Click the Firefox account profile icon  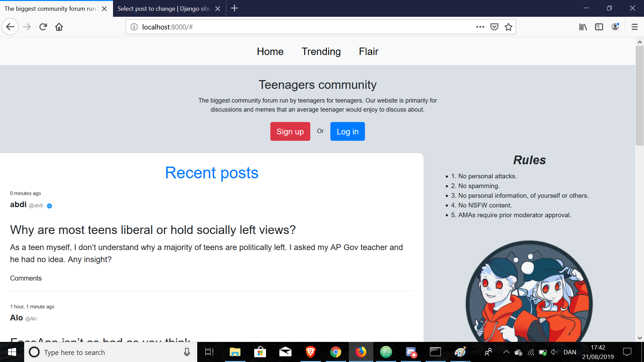click(615, 26)
